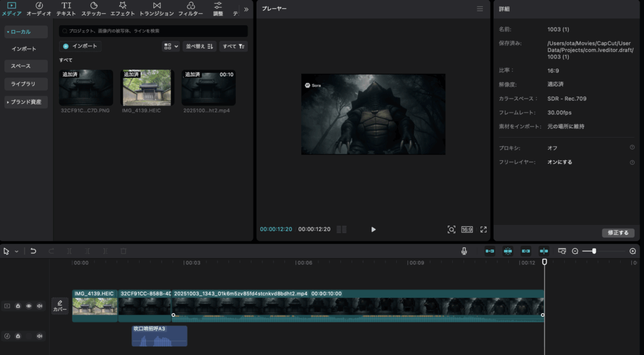Screen dimensions: 644x355
Task: Toggle the video track eye visibility
Action: tap(29, 306)
